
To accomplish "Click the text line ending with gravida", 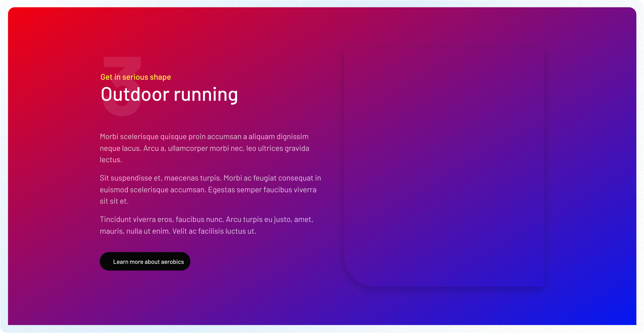I will pos(204,148).
